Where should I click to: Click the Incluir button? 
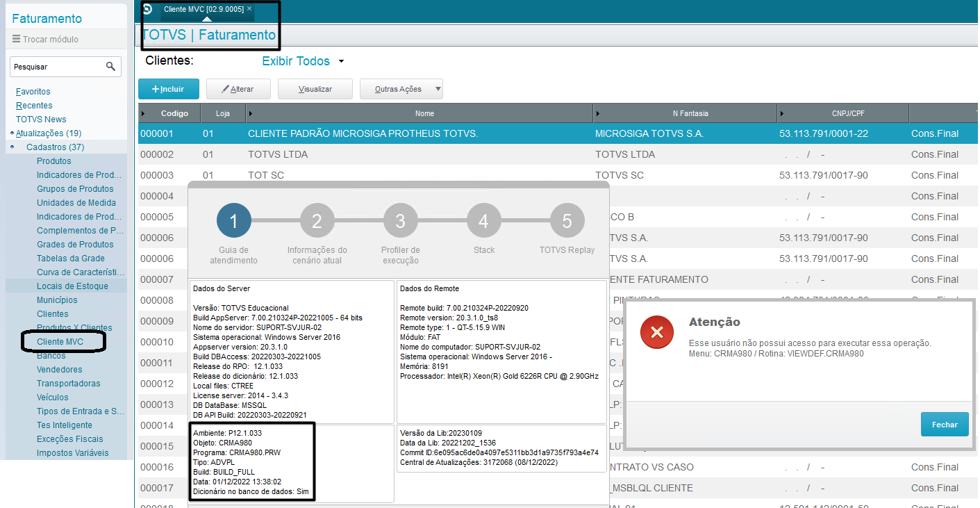pyautogui.click(x=169, y=89)
